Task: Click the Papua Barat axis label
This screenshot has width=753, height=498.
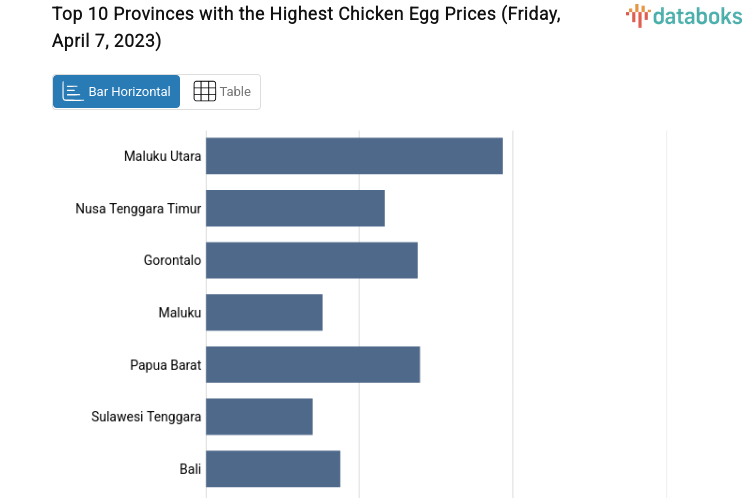Action: (165, 365)
